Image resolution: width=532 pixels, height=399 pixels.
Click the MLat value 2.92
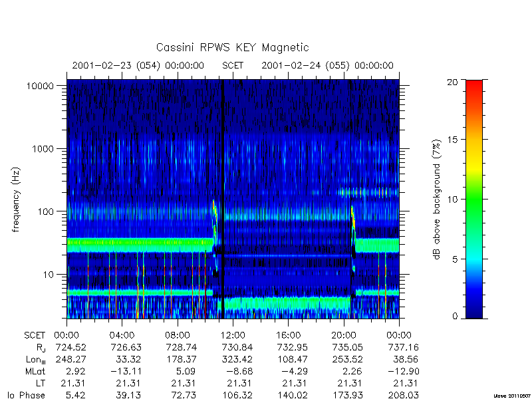76,372
